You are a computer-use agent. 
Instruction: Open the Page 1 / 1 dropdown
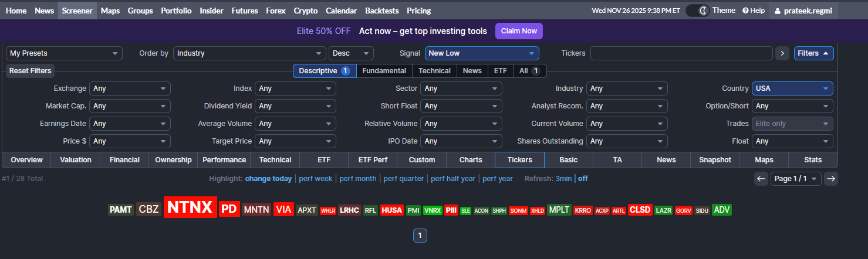tap(796, 179)
